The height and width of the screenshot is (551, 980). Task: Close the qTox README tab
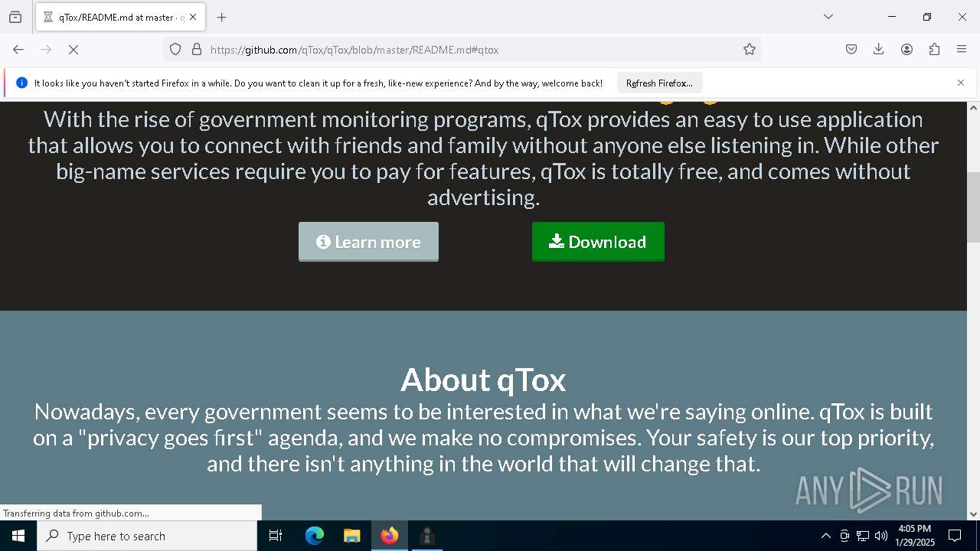pyautogui.click(x=193, y=17)
